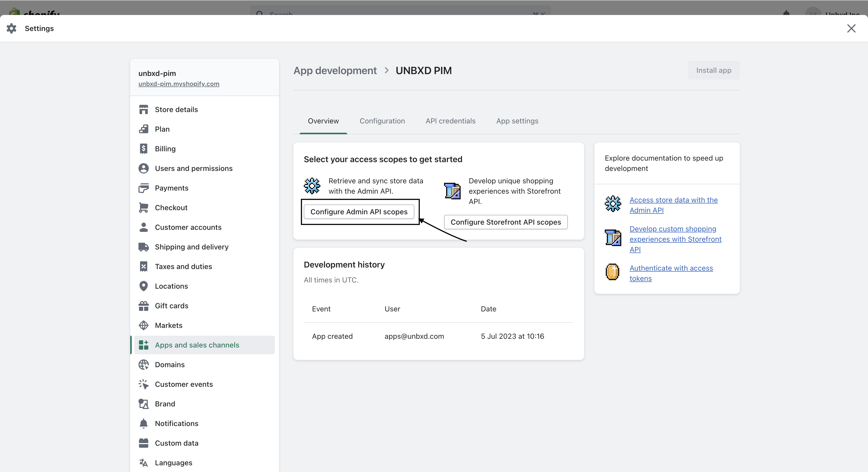868x472 pixels.
Task: Click the Settings gear icon in header
Action: (11, 28)
